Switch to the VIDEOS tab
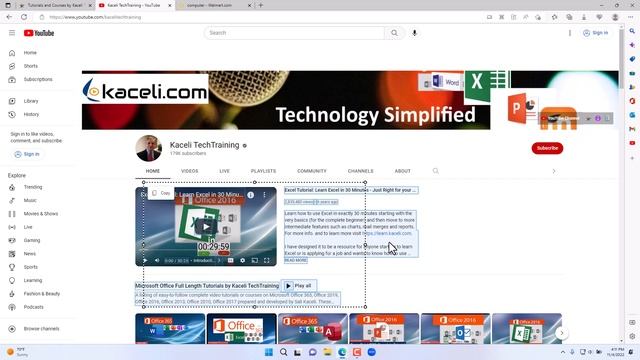The height and width of the screenshot is (360, 640). [189, 171]
